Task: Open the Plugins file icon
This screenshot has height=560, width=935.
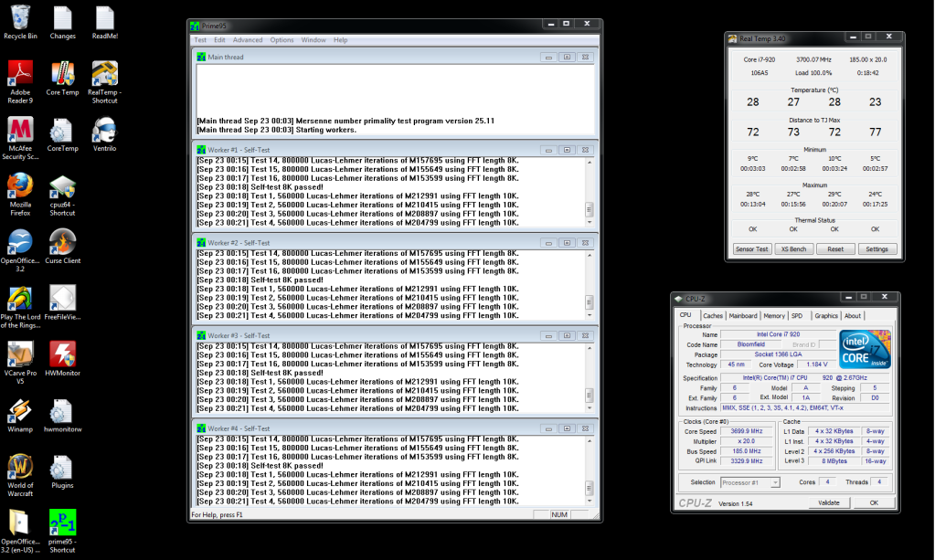Action: [63, 471]
